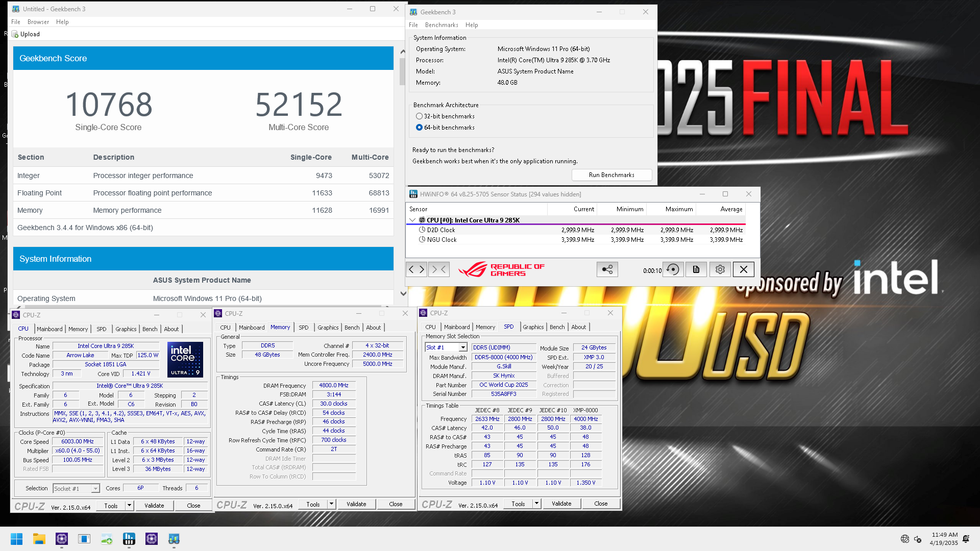This screenshot has height=551, width=980.
Task: Select 32-bit benchmarks option
Action: (419, 116)
